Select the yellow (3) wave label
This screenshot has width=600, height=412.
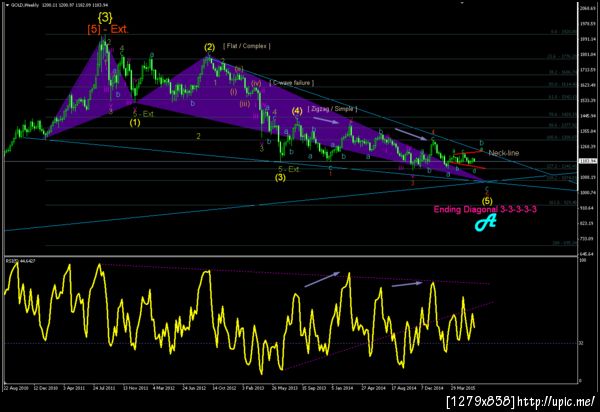click(x=280, y=178)
